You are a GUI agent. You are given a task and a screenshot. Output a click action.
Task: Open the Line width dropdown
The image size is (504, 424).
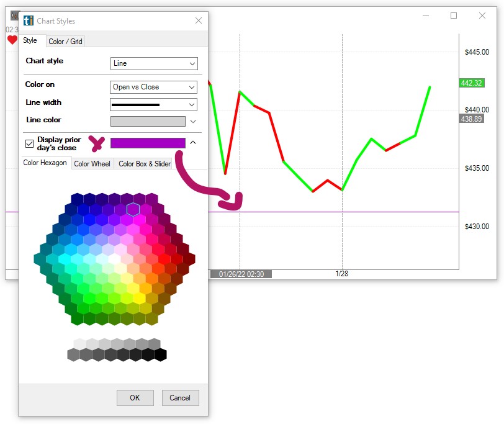click(154, 105)
